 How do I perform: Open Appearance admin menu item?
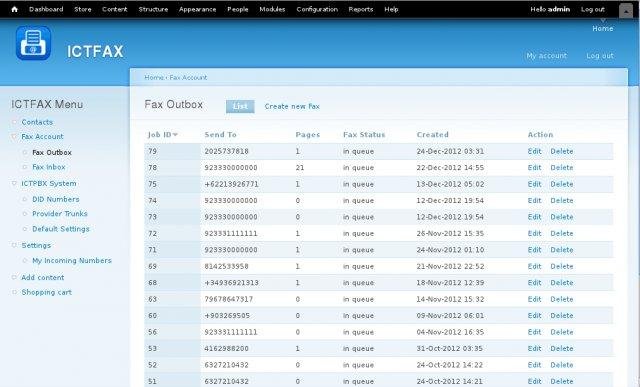pos(198,9)
